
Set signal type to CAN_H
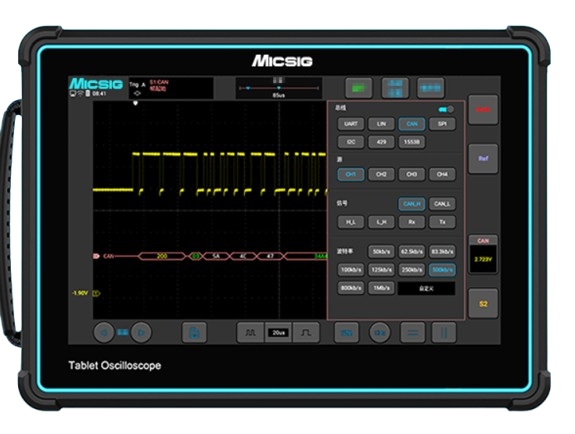(412, 204)
